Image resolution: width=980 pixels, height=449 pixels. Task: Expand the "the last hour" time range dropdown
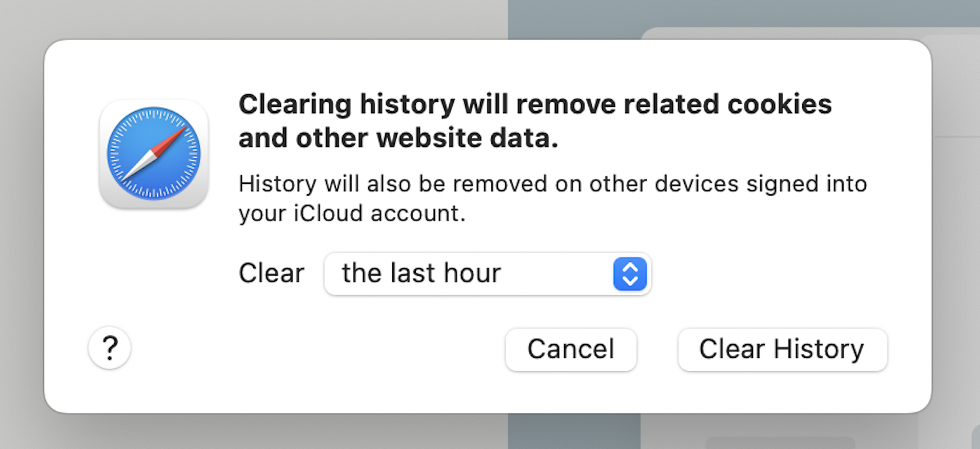point(487,274)
